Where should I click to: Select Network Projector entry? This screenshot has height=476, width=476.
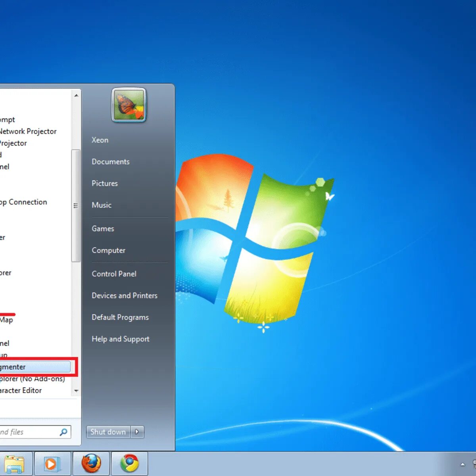coord(28,131)
